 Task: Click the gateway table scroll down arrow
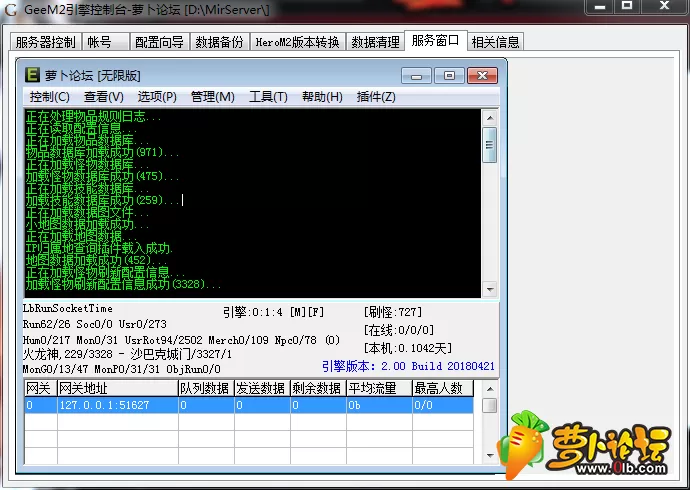click(x=490, y=456)
